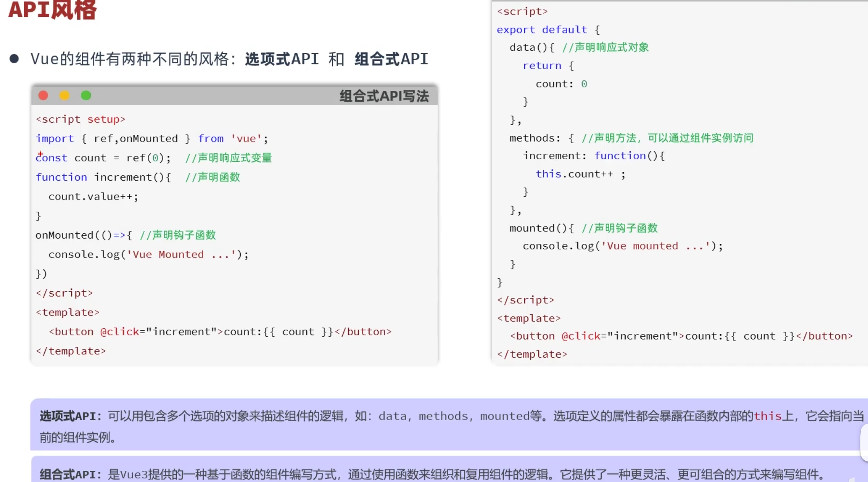Click the yellow dot in the code window header
Image resolution: width=868 pixels, height=482 pixels.
tap(64, 95)
